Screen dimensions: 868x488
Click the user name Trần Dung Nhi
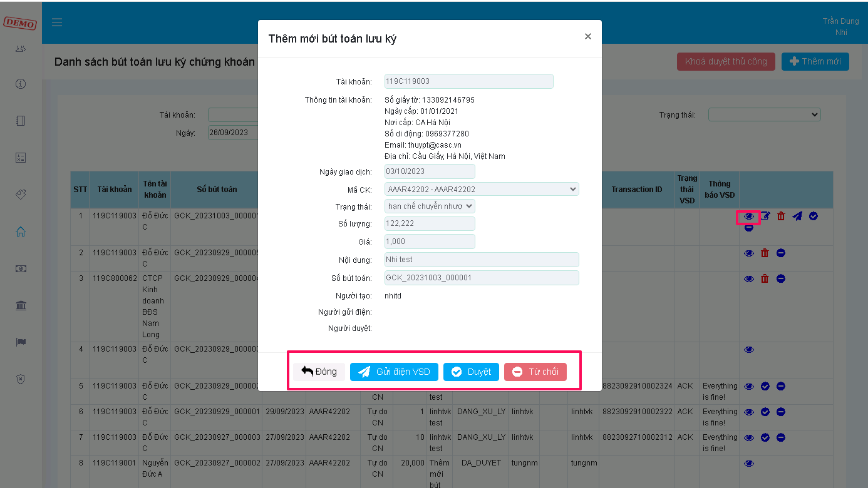[x=841, y=27]
